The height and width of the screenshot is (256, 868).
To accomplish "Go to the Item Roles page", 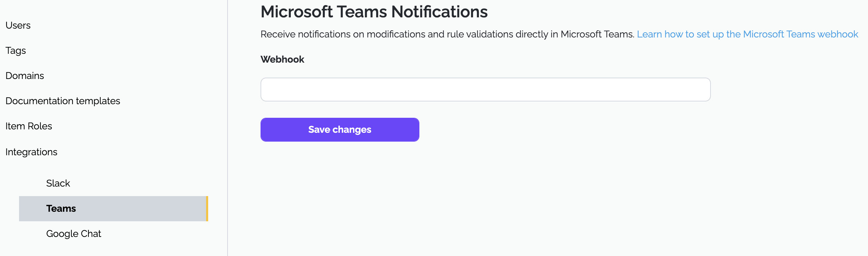I will (x=29, y=126).
